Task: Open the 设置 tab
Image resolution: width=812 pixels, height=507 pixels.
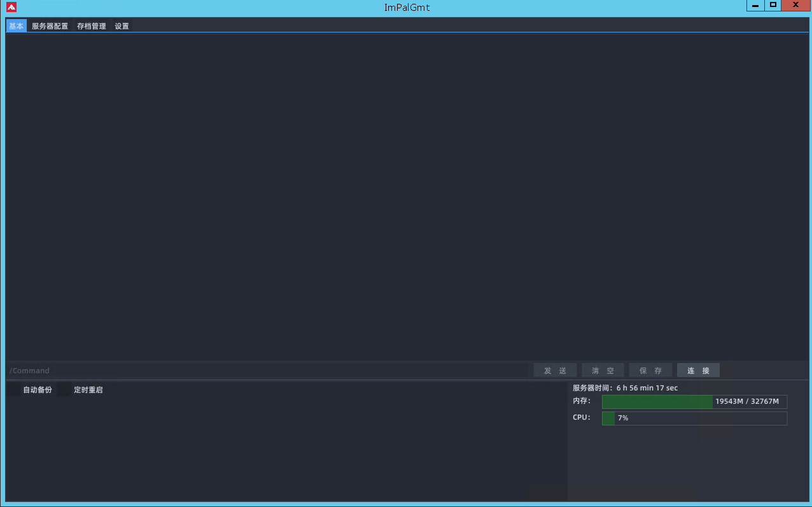Action: click(x=122, y=26)
